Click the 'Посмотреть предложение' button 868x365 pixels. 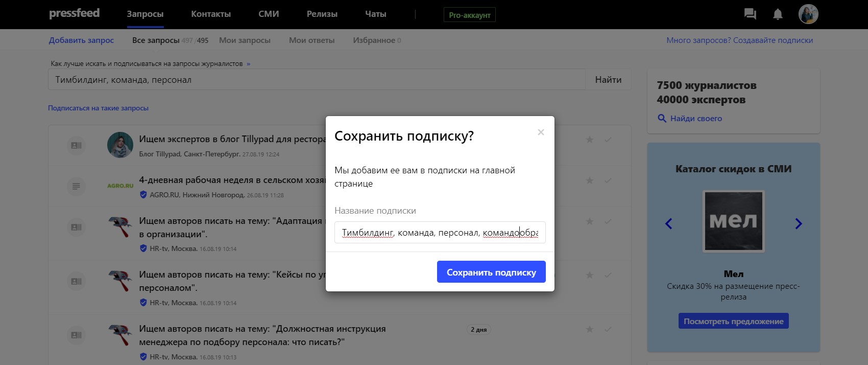733,321
